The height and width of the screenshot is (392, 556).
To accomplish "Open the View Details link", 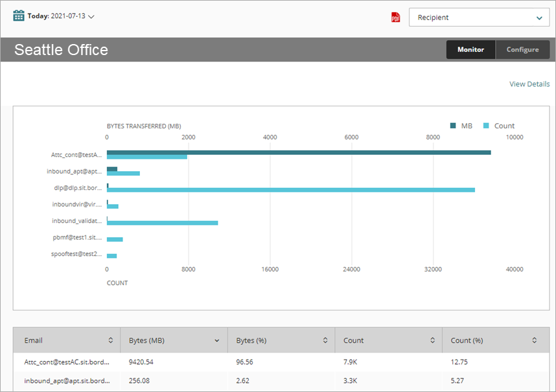I will [529, 84].
